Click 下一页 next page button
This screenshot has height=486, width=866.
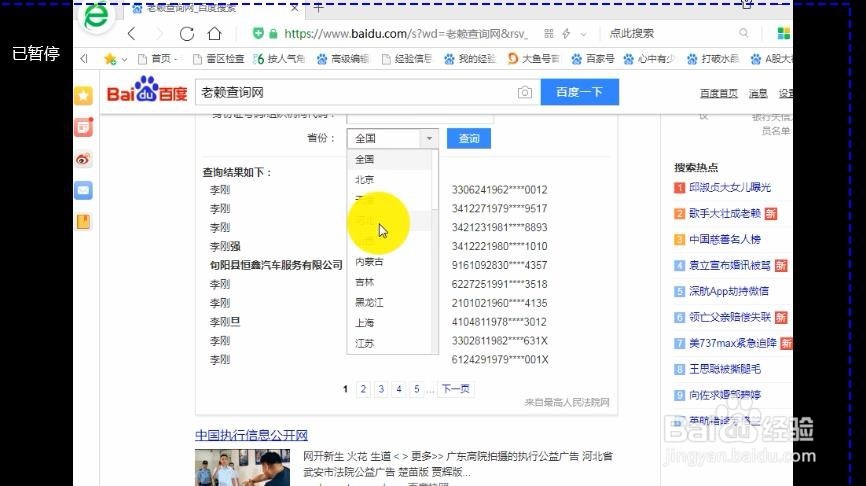click(x=456, y=389)
